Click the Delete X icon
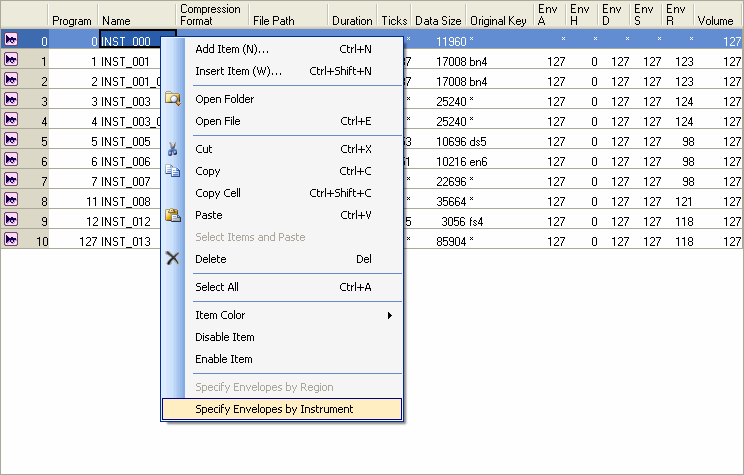 coord(173,259)
